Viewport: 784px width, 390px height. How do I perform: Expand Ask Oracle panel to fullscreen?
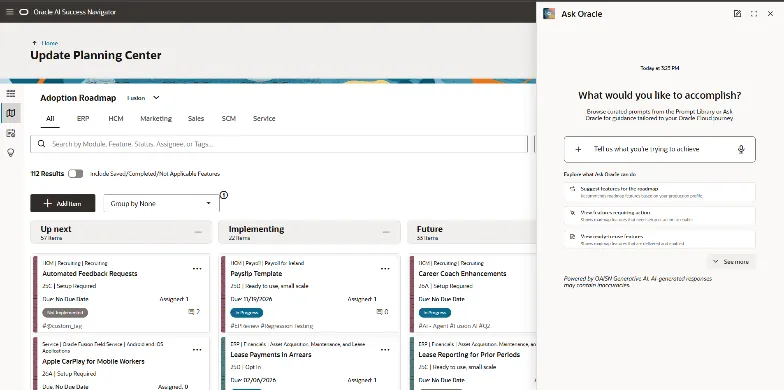coord(754,14)
